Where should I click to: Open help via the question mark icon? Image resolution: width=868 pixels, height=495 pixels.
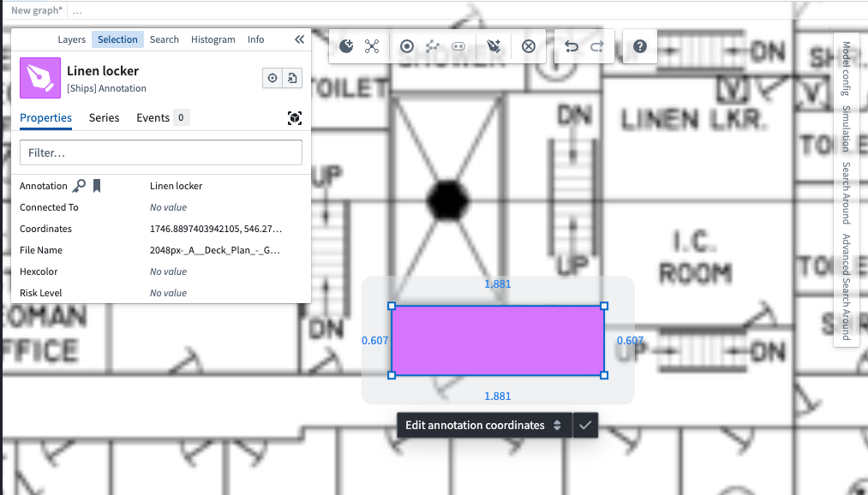point(639,46)
